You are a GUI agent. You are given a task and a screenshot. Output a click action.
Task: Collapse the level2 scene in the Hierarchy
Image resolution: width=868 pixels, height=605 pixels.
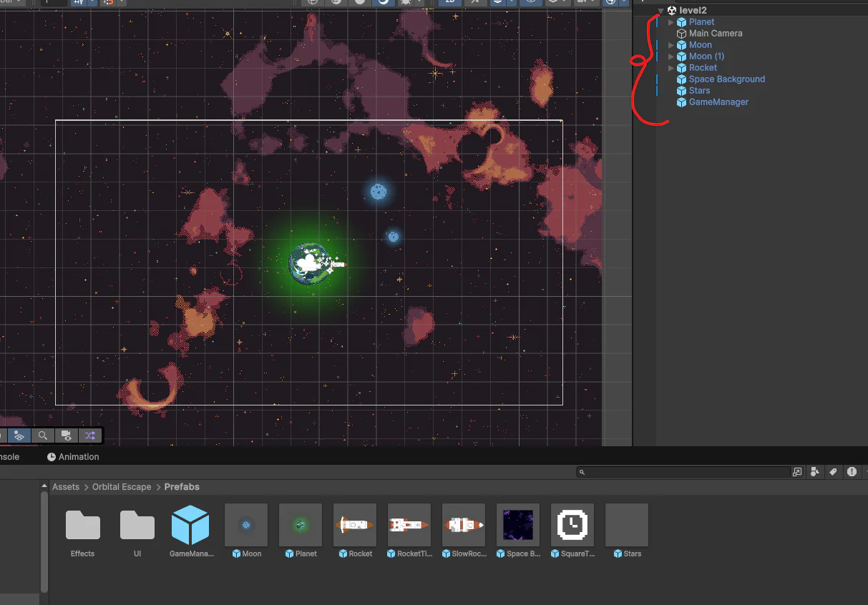point(660,11)
